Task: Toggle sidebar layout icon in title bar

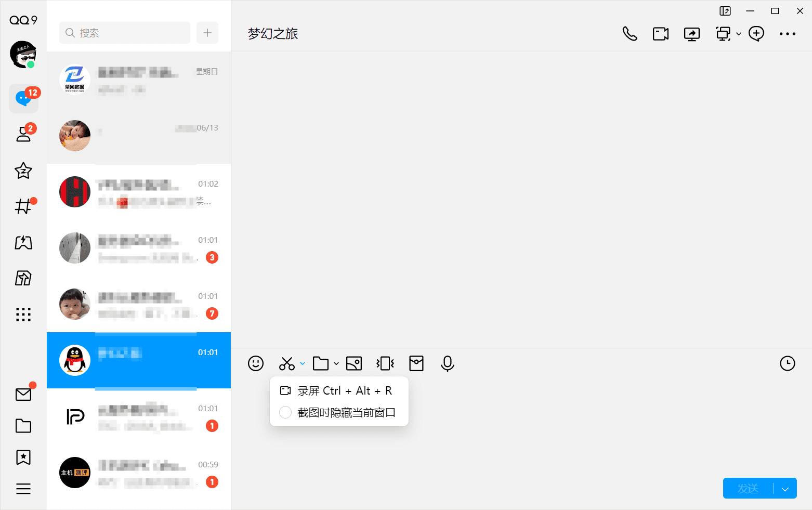Action: click(x=725, y=11)
